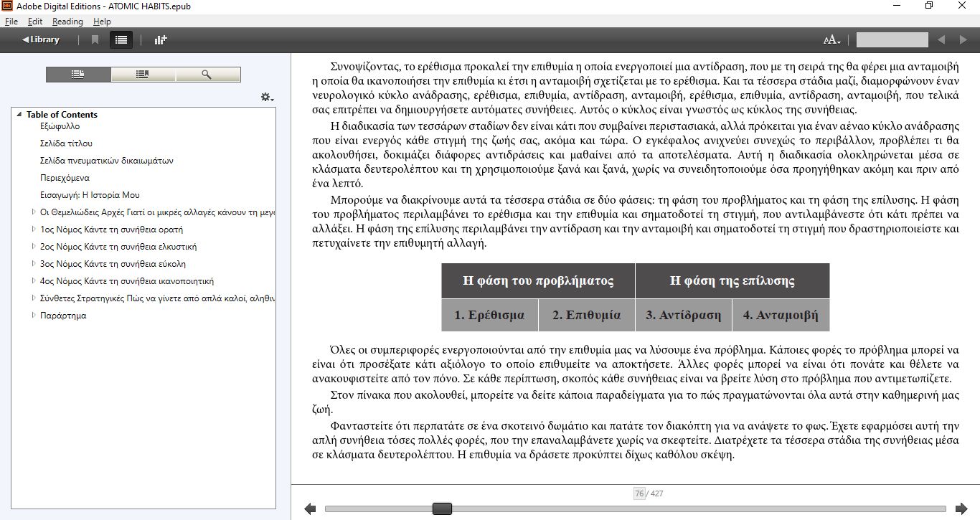Click the '2. Επιθυμία' table cell
Viewport: 980px width, 520px height.
coord(587,315)
